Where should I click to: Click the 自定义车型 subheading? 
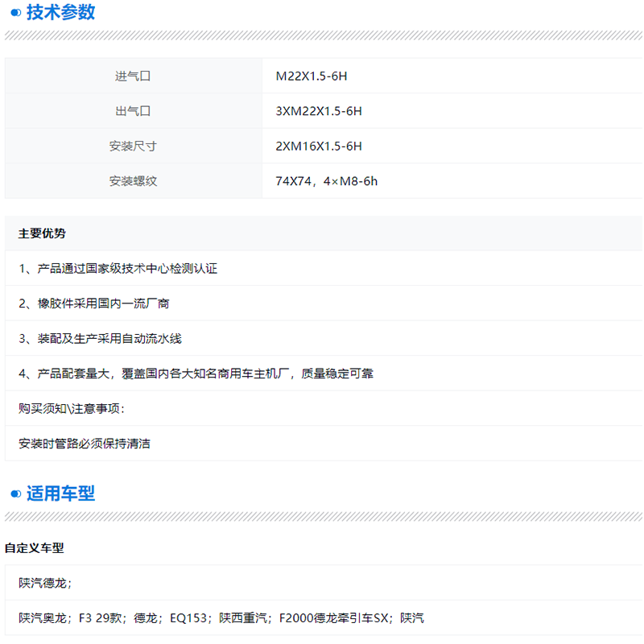(x=34, y=548)
